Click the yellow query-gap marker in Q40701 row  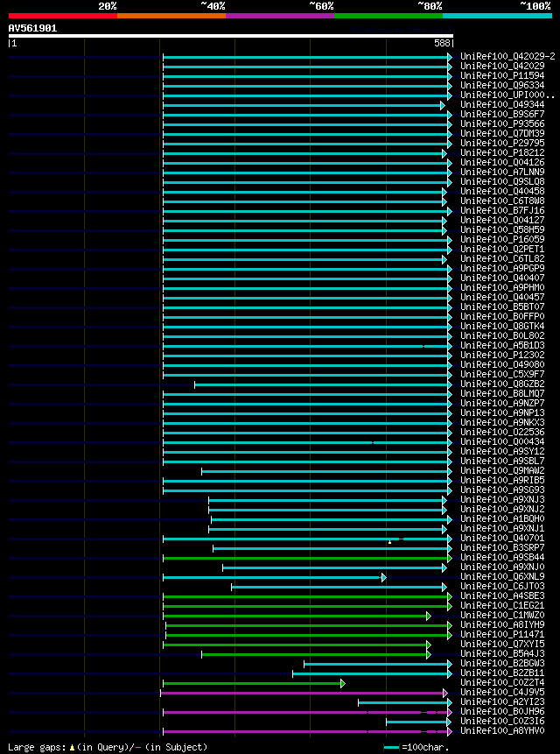coord(390,542)
